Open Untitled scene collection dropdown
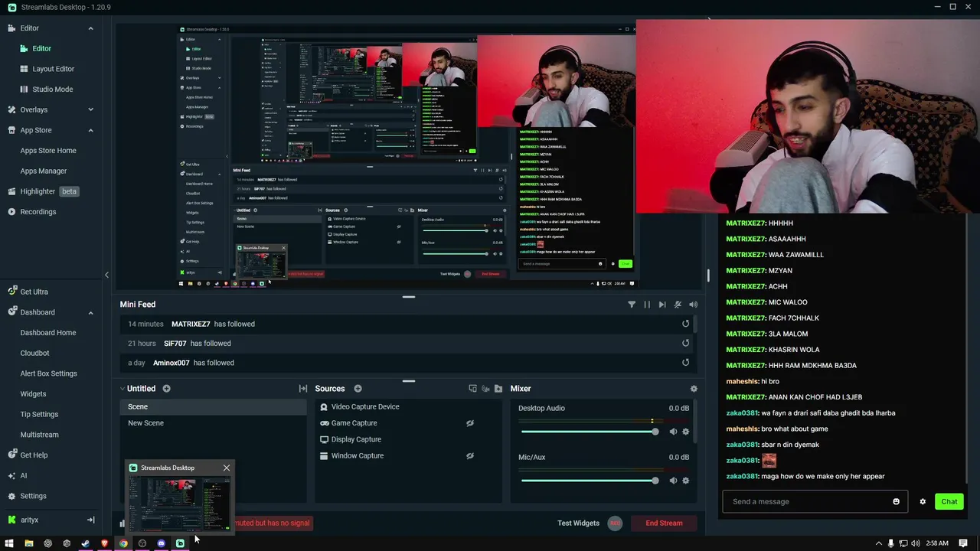The width and height of the screenshot is (980, 551). [x=137, y=389]
